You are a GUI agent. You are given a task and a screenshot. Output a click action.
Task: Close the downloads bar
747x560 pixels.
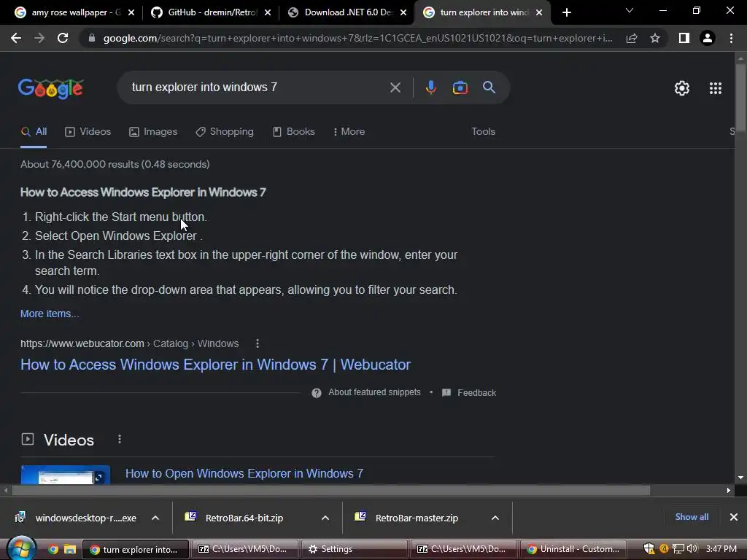(x=734, y=517)
